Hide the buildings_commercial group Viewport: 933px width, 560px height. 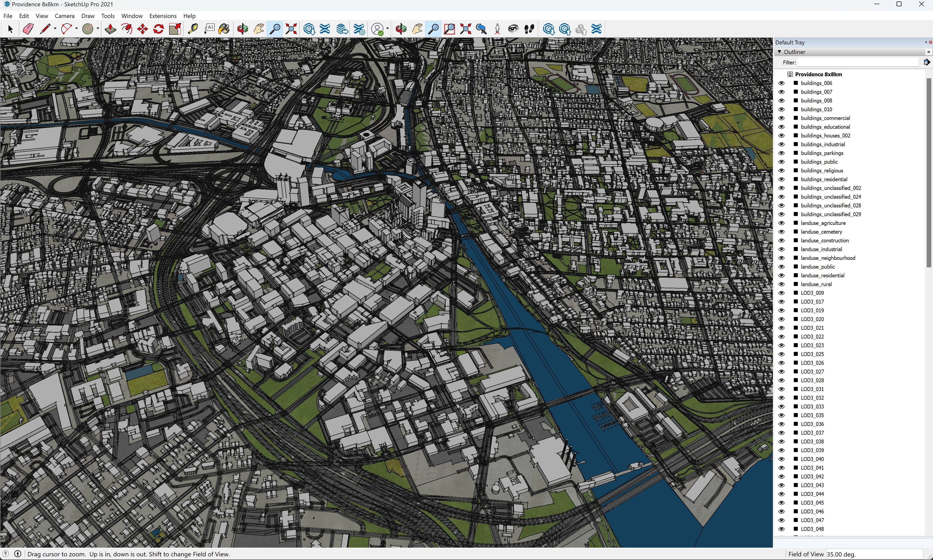[x=781, y=118]
